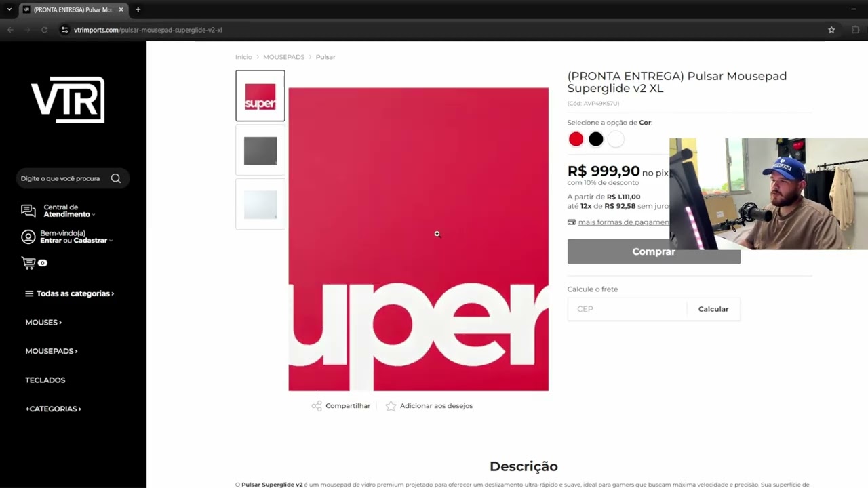Open the shopping cart icon

coord(28,263)
